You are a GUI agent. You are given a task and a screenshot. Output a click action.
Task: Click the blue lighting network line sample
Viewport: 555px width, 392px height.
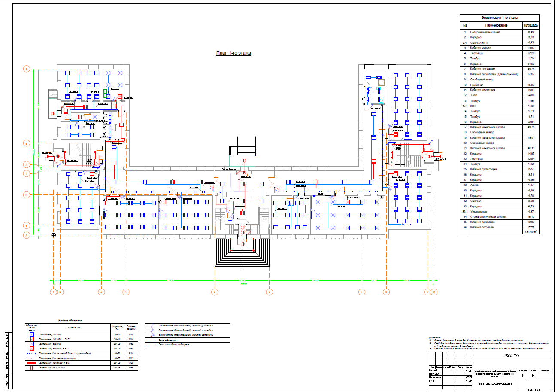click(152, 340)
